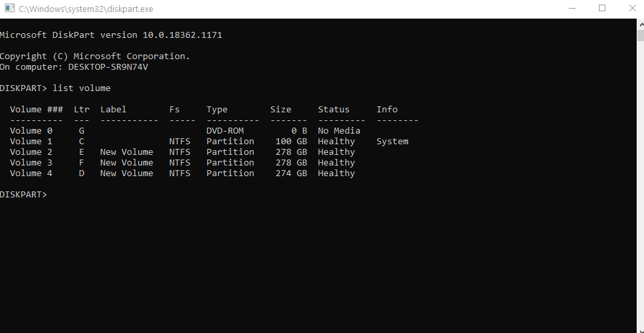The width and height of the screenshot is (644, 333).
Task: Select Volume 0 in the list
Action: [31, 131]
